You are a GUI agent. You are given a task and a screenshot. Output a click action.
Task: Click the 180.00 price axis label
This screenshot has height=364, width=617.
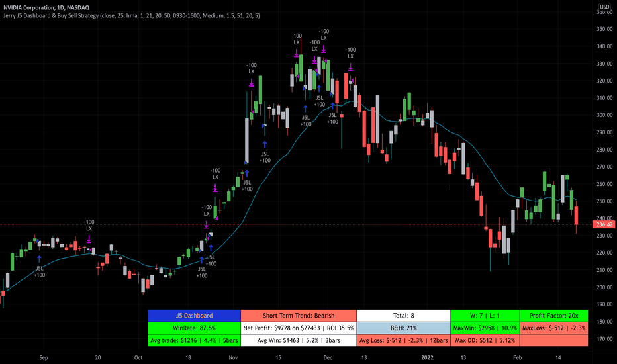click(604, 322)
